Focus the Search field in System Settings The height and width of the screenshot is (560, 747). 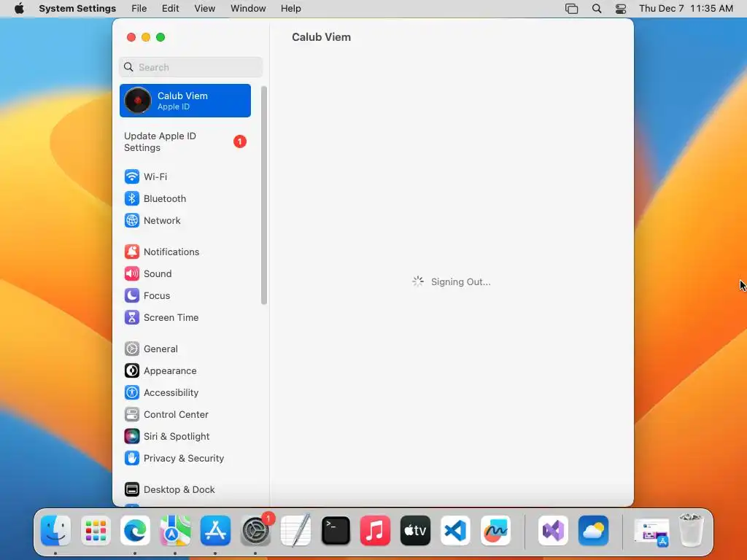[190, 67]
